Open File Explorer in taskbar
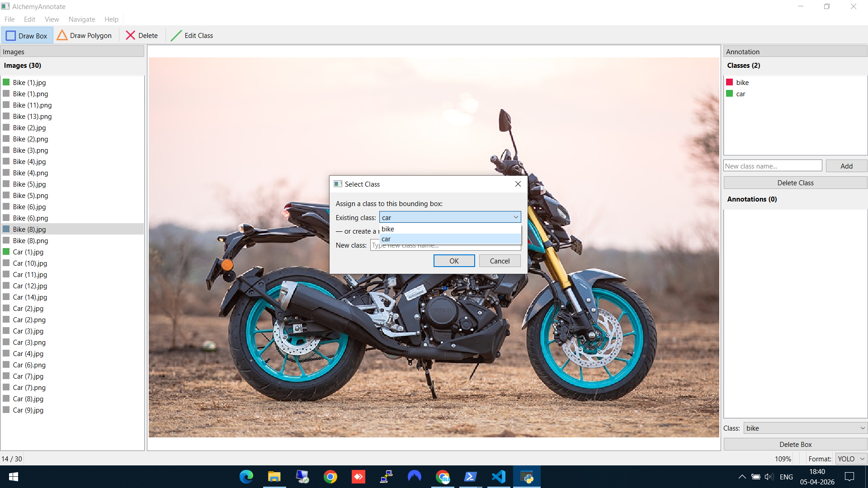The width and height of the screenshot is (868, 488). tap(274, 477)
